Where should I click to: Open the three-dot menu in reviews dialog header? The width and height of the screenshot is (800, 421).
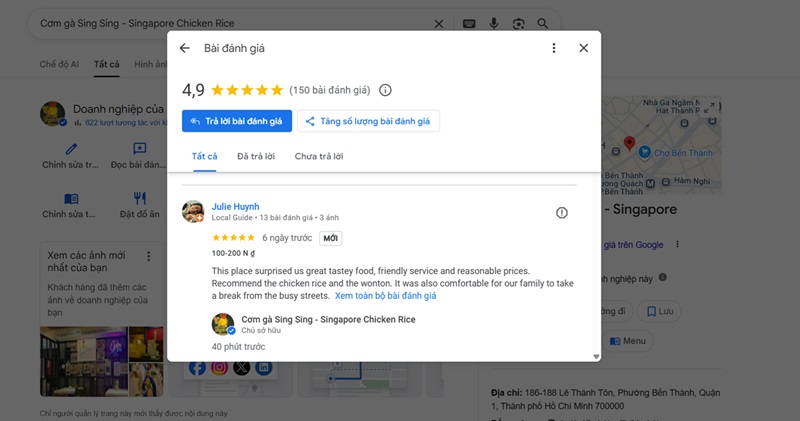pos(554,48)
